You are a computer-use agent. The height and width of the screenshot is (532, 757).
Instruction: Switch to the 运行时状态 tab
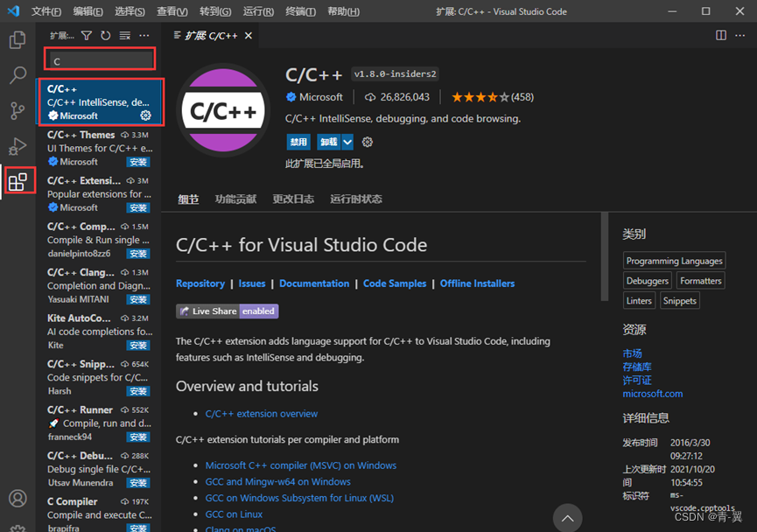tap(356, 199)
